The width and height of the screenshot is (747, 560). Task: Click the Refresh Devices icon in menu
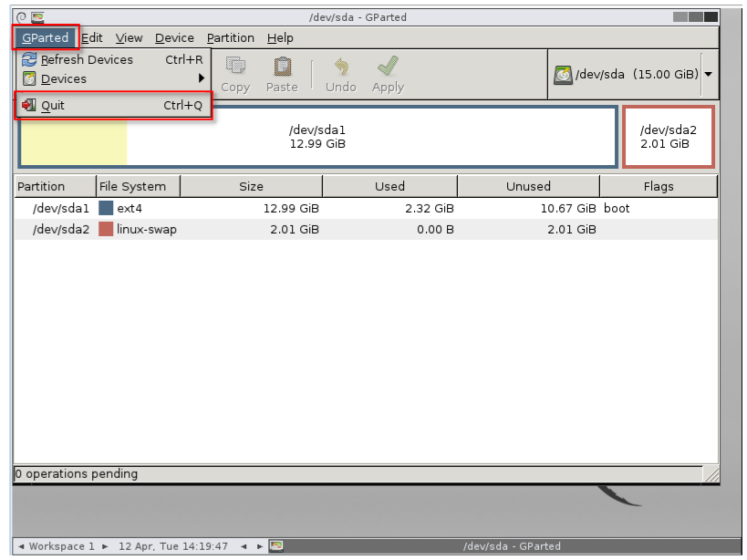(x=29, y=59)
